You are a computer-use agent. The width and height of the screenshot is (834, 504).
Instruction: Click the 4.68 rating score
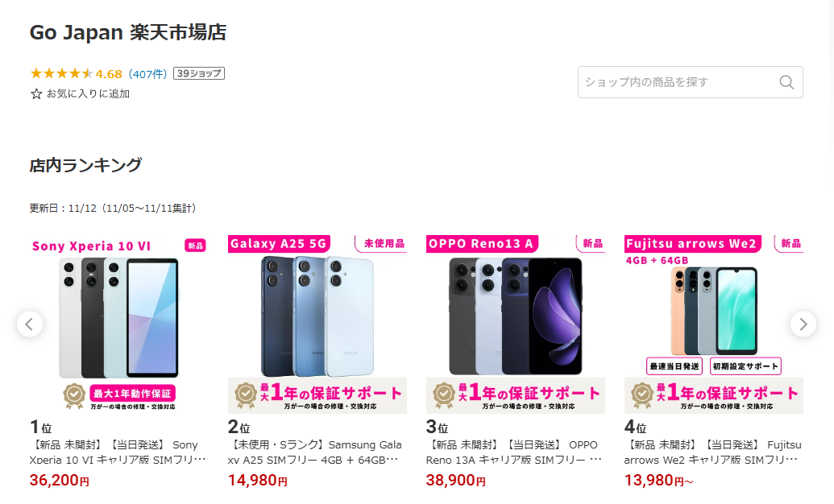(x=109, y=74)
